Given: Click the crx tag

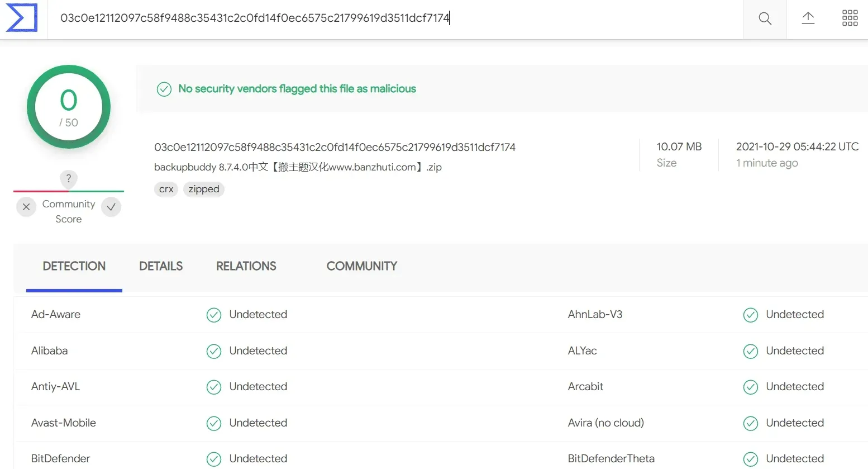Looking at the screenshot, I should click(x=166, y=190).
